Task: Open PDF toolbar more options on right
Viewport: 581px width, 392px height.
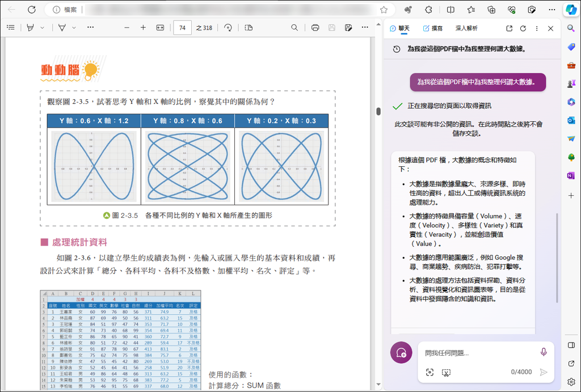Action: pos(365,27)
